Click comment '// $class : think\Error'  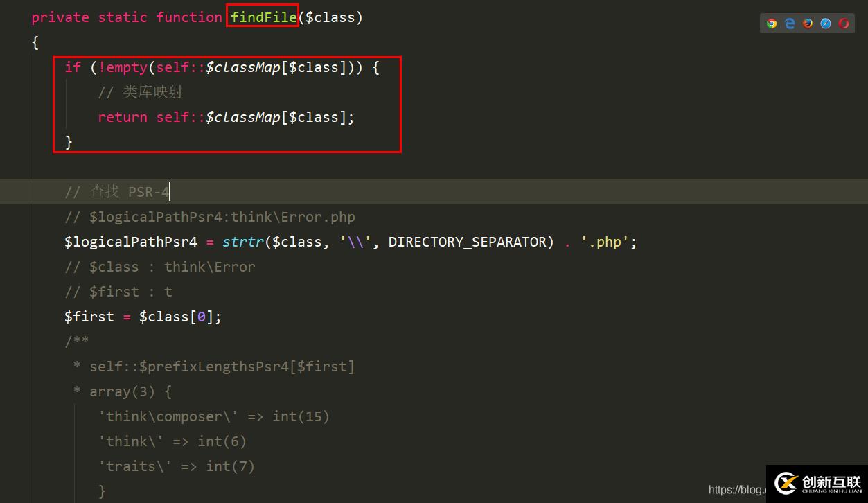coord(160,267)
